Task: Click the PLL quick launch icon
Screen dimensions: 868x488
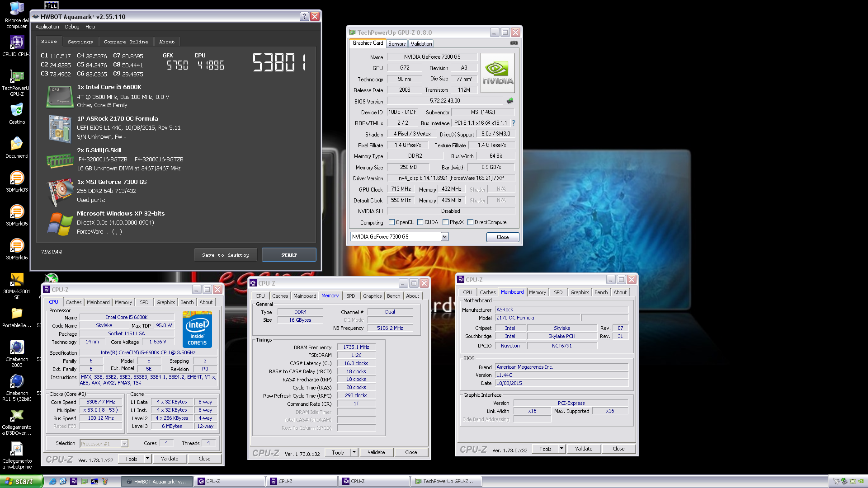Action: pyautogui.click(x=94, y=481)
